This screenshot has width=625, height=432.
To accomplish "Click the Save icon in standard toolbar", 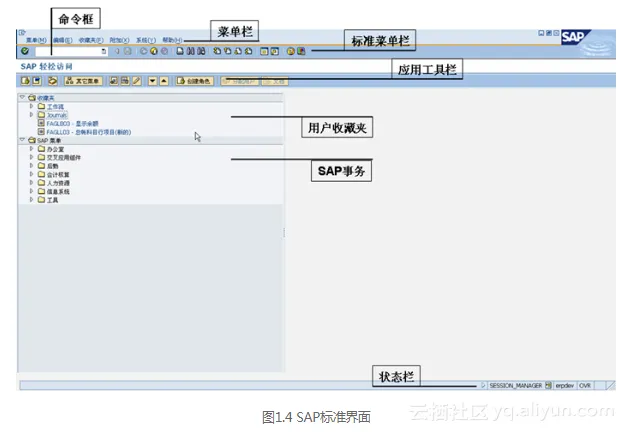I will pos(128,51).
